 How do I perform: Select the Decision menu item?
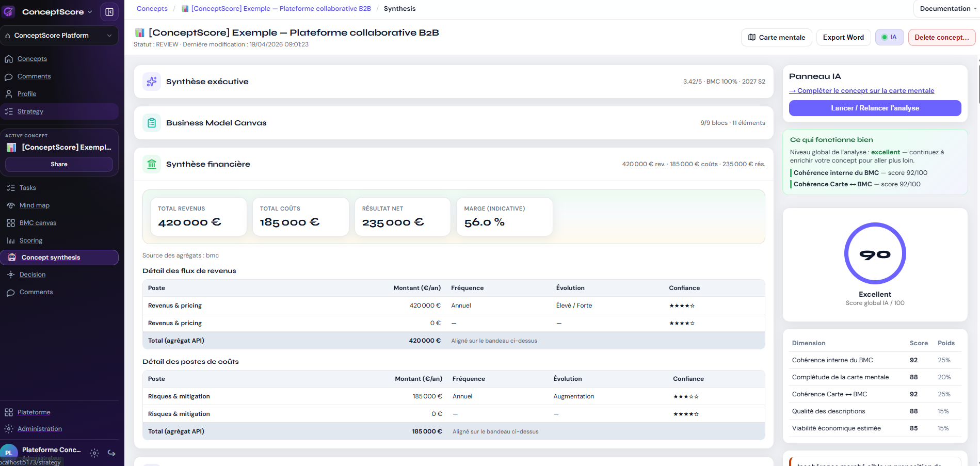pyautogui.click(x=33, y=275)
